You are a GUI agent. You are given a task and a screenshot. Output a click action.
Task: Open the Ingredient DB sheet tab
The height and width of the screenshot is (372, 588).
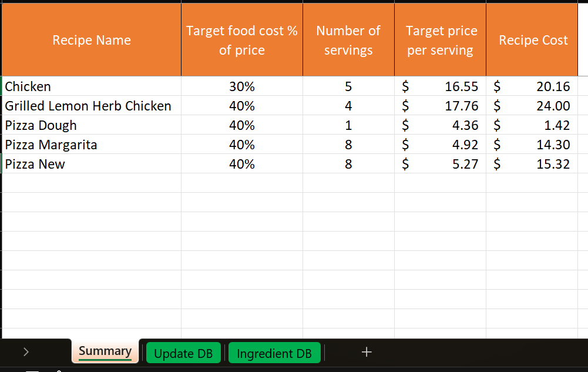(x=274, y=353)
